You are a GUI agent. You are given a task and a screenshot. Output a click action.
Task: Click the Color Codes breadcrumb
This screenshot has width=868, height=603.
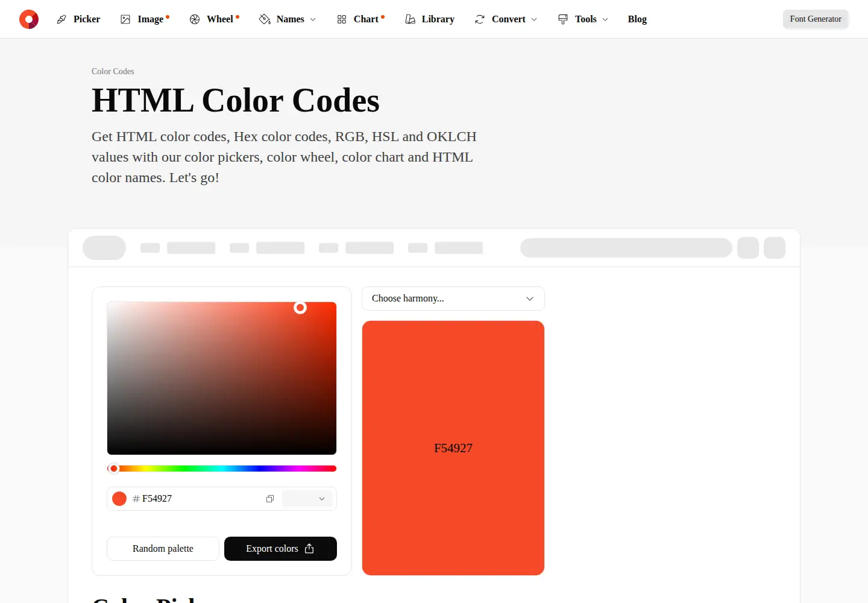(113, 71)
